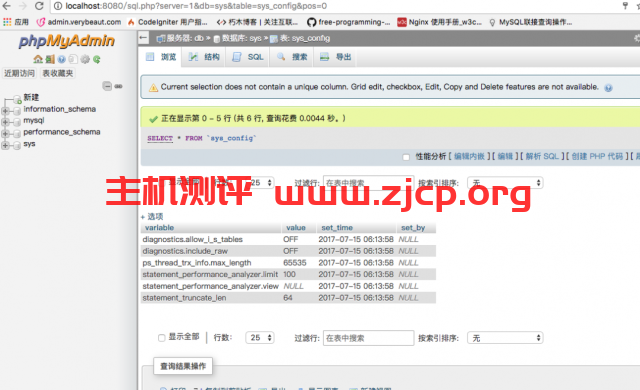Click the new database icon beside 新建
The width and height of the screenshot is (640, 390).
(x=17, y=99)
